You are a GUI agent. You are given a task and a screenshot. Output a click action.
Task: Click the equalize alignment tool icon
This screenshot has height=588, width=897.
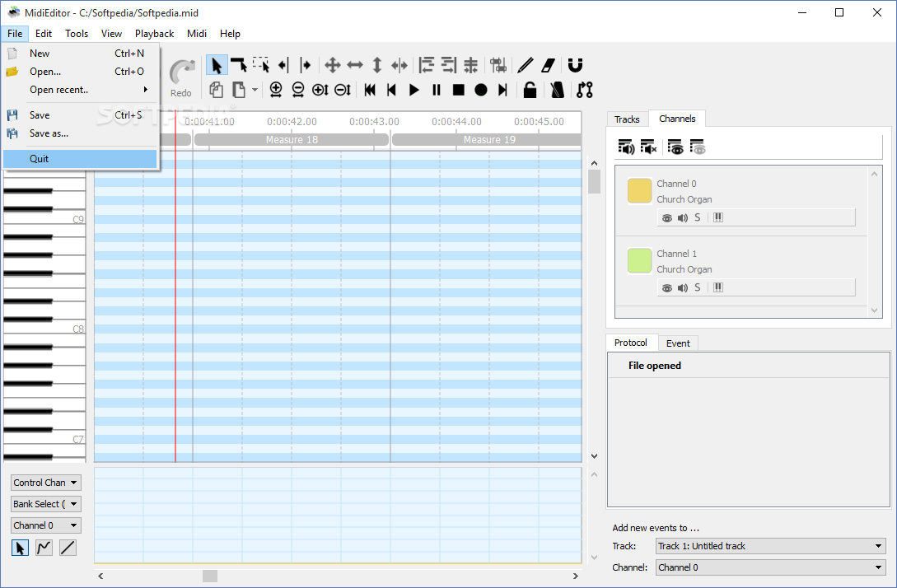coord(471,65)
